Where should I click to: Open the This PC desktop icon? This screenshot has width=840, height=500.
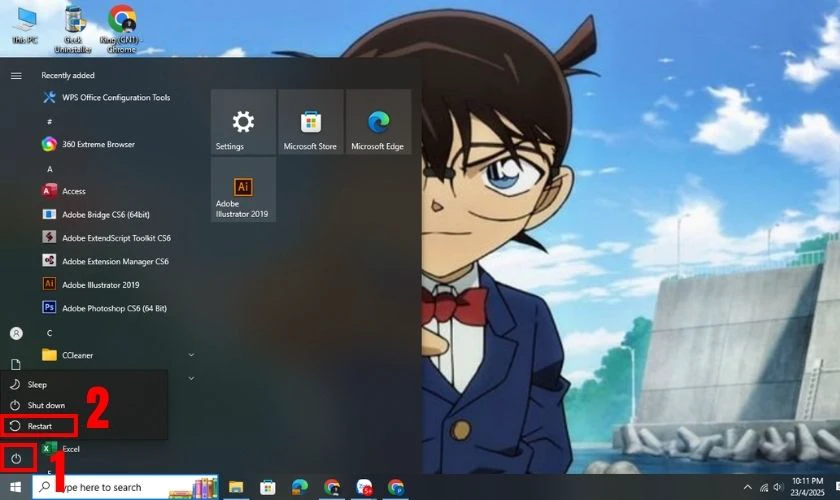point(25,25)
